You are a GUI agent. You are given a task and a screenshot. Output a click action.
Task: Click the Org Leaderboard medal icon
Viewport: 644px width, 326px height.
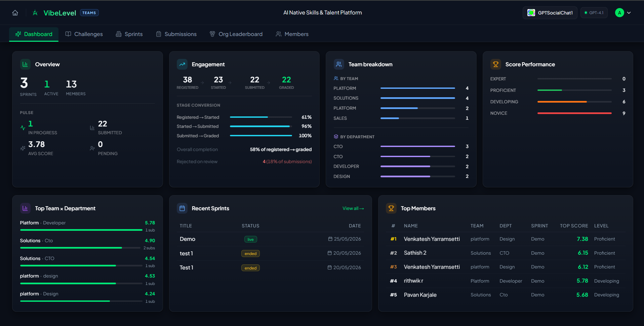pyautogui.click(x=212, y=34)
